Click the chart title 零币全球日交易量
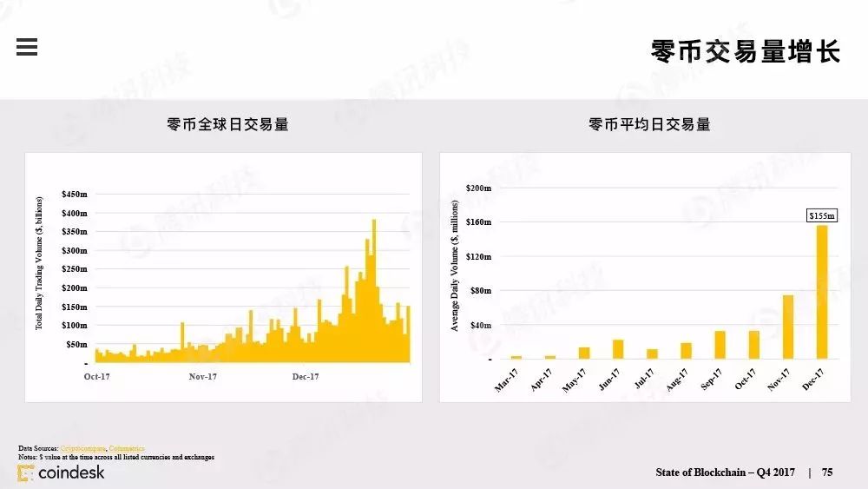 point(227,124)
